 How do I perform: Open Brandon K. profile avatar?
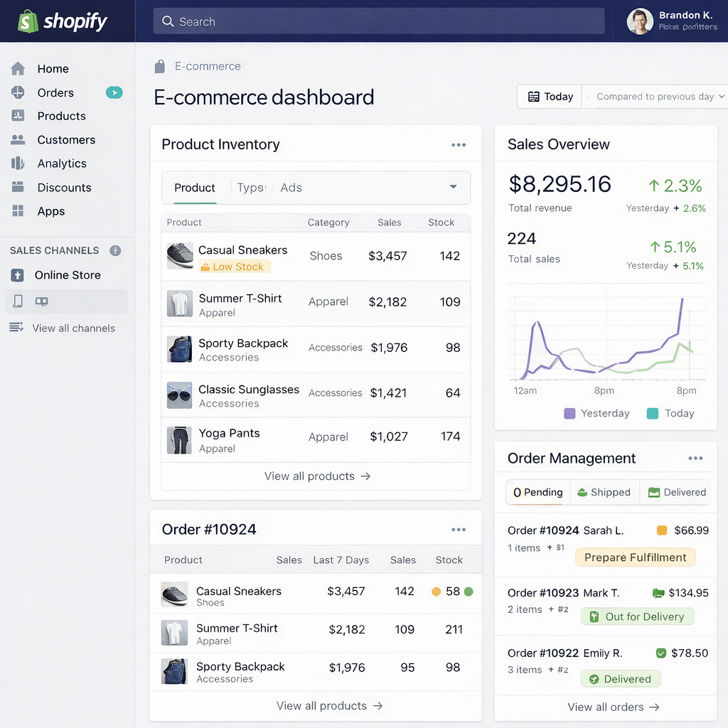point(639,21)
